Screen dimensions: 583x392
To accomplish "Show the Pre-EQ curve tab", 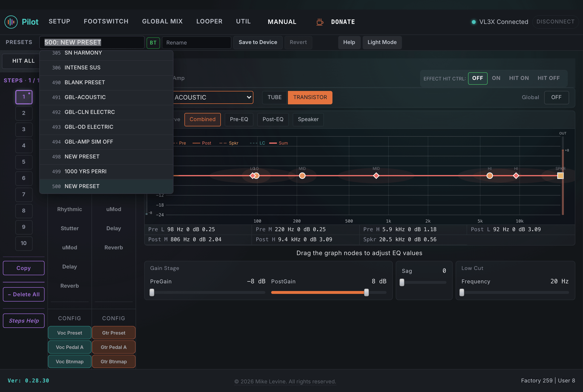I will [239, 119].
